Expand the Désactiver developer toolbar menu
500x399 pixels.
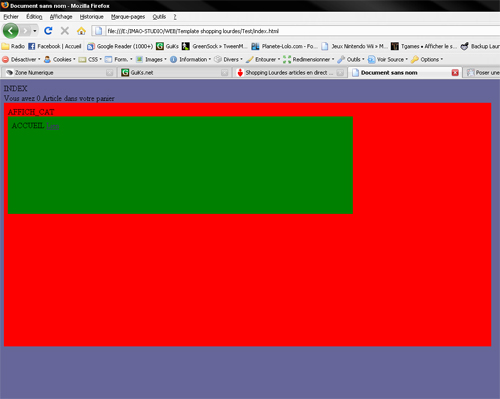pos(21,59)
